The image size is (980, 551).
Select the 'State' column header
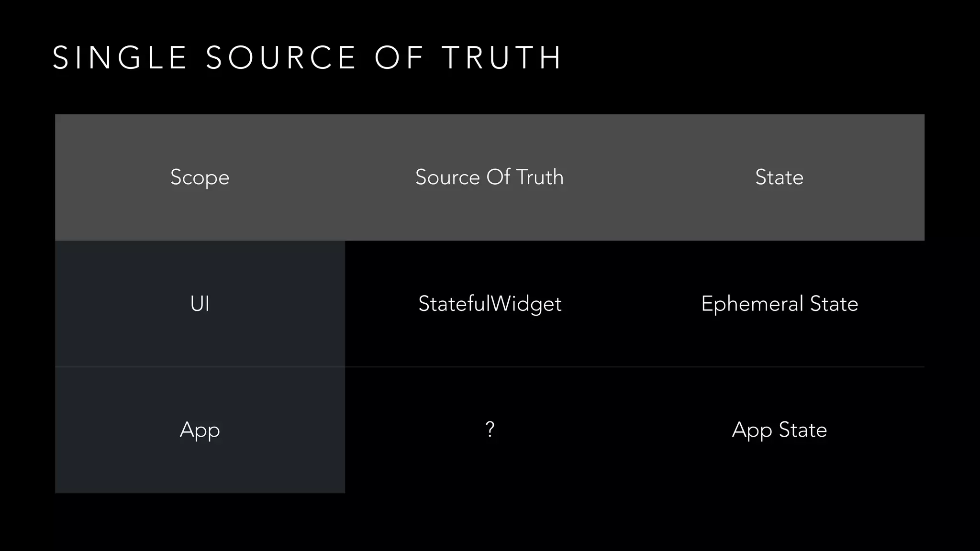point(779,177)
